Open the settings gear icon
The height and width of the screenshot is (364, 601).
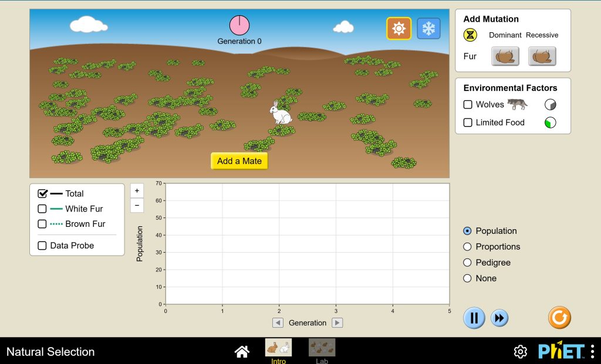[x=520, y=351]
